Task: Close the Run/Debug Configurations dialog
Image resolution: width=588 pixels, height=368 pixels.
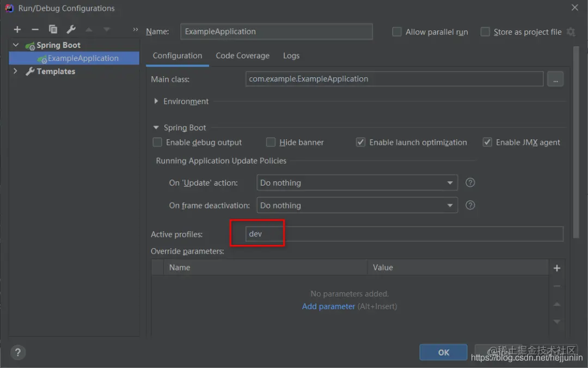Action: coord(574,8)
